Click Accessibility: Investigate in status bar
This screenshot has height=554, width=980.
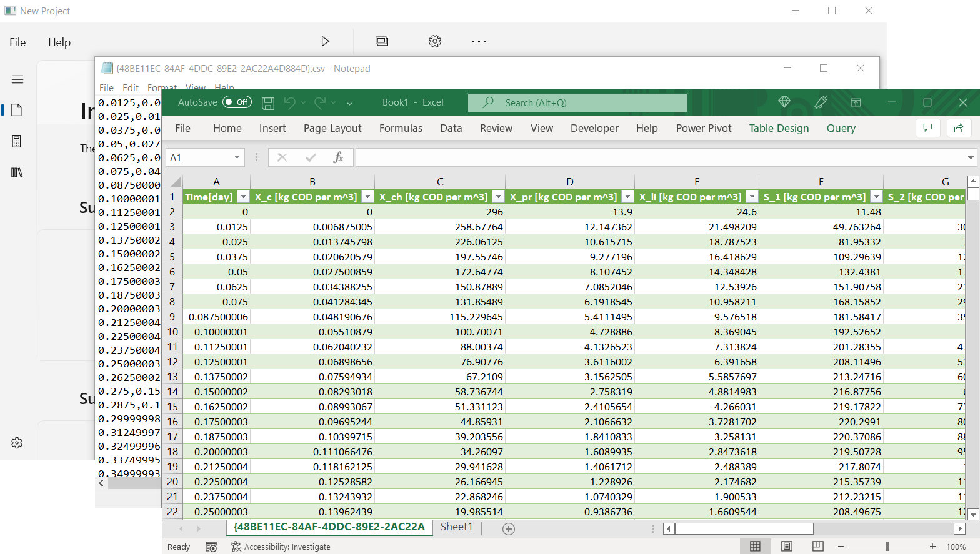(x=281, y=547)
